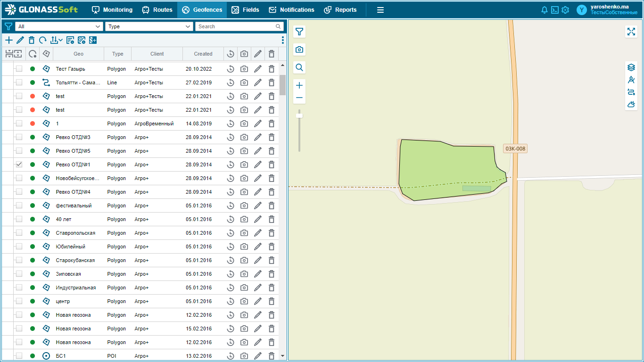644x362 pixels.
Task: Click the toolbar refresh arrow icon
Action: 43,41
